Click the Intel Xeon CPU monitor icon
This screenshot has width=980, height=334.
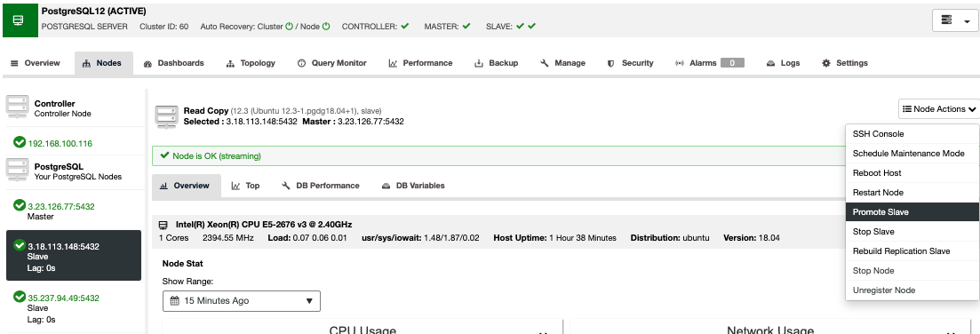click(x=163, y=225)
